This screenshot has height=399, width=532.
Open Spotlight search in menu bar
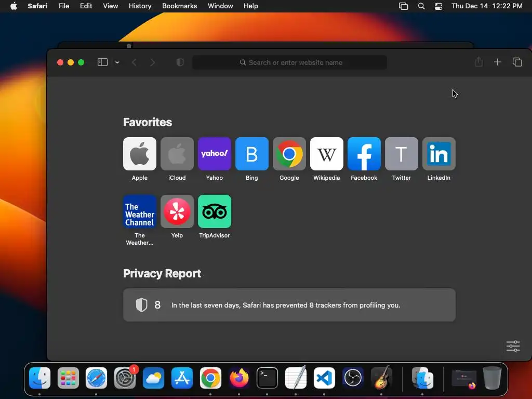421,6
